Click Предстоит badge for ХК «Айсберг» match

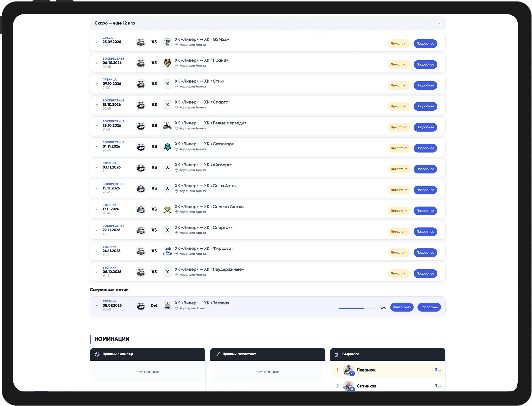point(399,169)
